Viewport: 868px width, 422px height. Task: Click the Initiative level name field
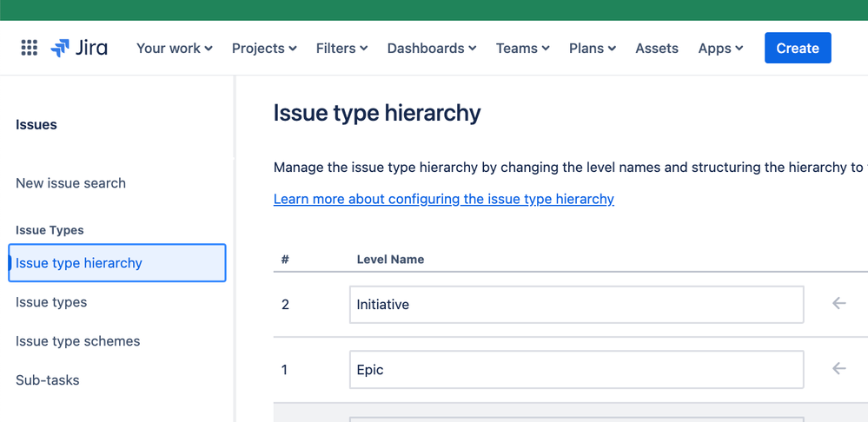pos(576,305)
